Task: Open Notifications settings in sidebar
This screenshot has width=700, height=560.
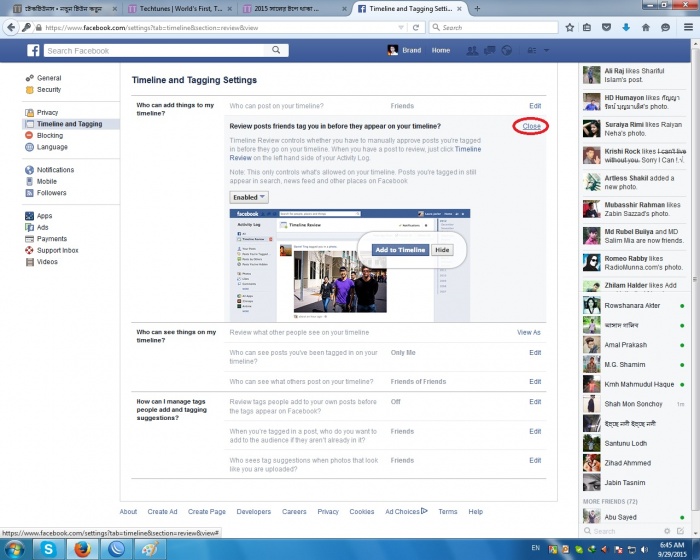Action: pos(55,170)
